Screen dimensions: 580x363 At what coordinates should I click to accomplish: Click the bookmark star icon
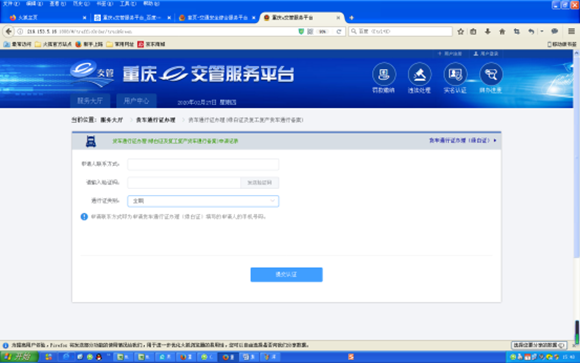tap(461, 31)
